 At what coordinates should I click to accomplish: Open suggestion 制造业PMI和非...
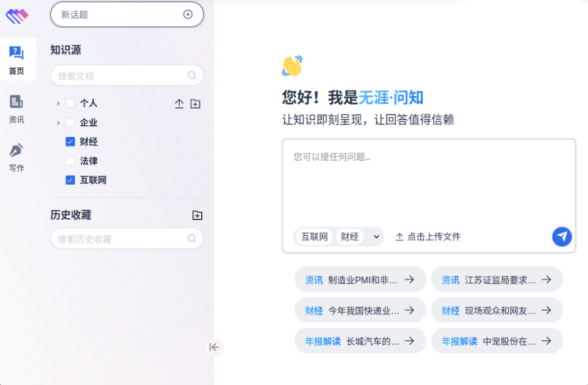[360, 279]
